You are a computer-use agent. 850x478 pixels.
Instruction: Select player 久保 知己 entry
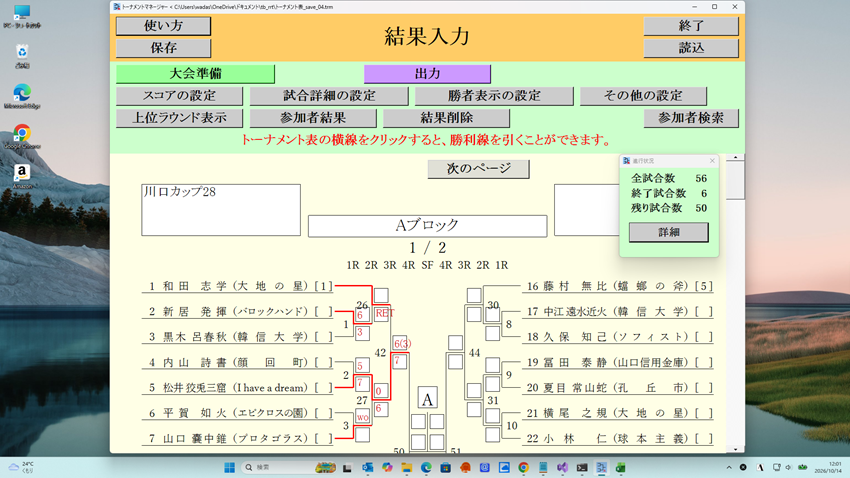[618, 337]
